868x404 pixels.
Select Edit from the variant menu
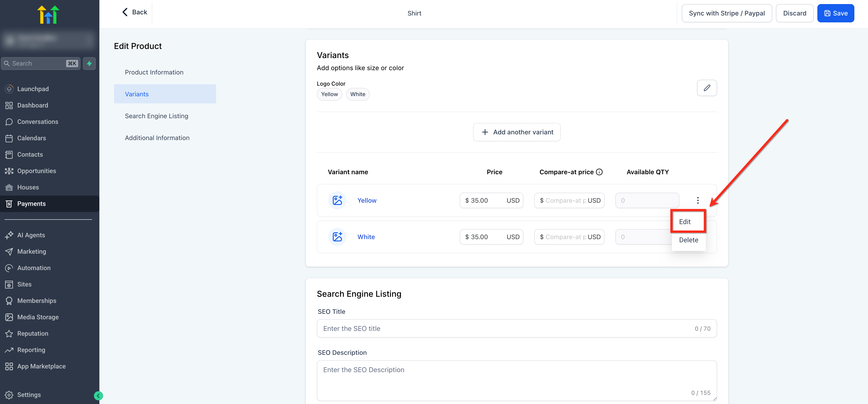pos(685,222)
